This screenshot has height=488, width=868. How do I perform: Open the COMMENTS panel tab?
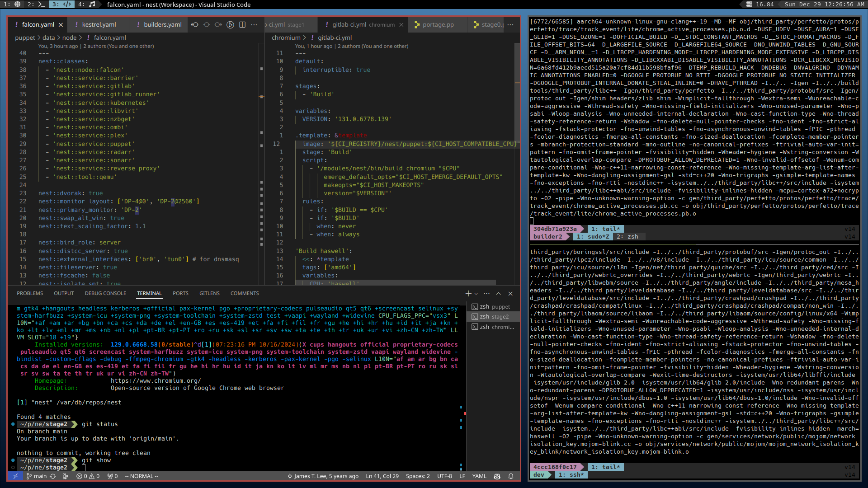coord(245,294)
